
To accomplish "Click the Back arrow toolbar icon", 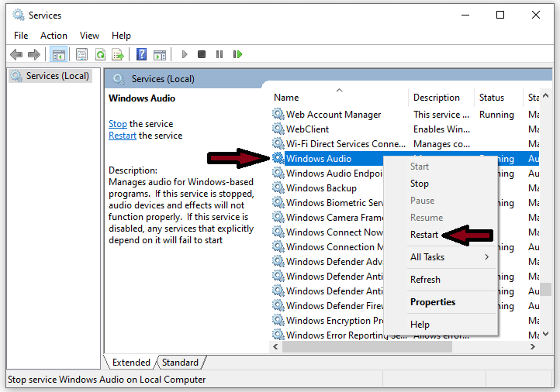I will (16, 54).
